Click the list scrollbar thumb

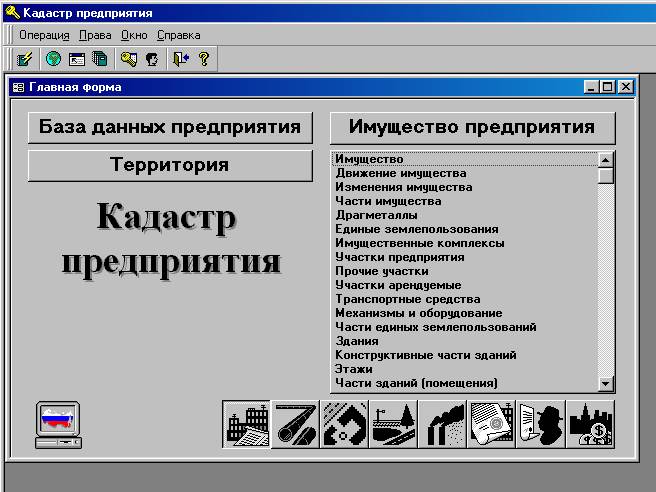[x=605, y=175]
